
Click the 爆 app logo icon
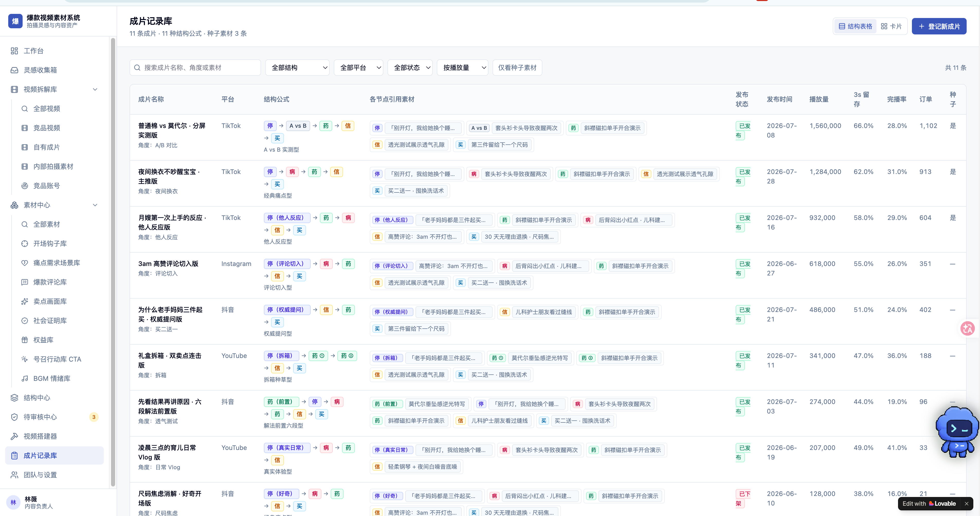click(x=15, y=21)
